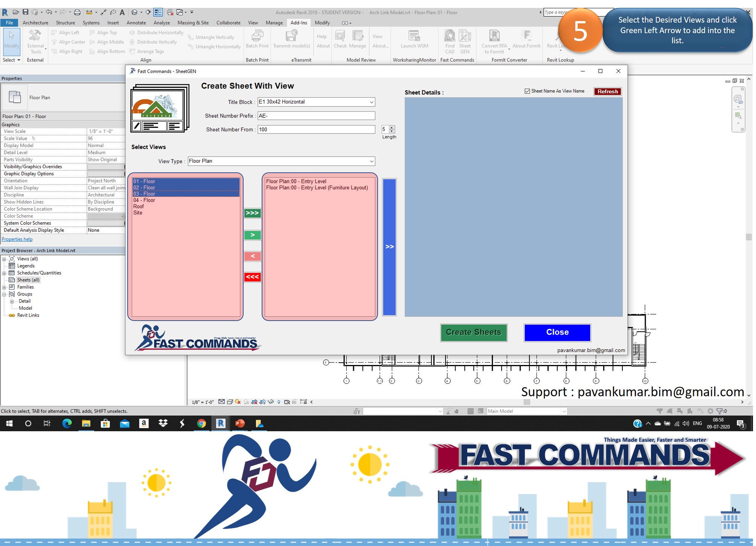Click the Create Sheets button
This screenshot has height=546, width=756.
click(474, 332)
